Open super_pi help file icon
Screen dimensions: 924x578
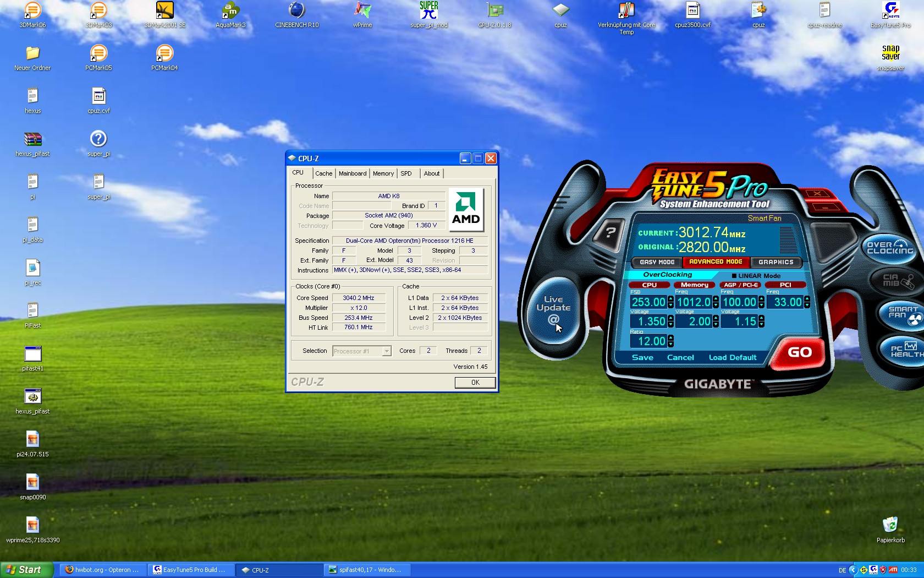(98, 144)
